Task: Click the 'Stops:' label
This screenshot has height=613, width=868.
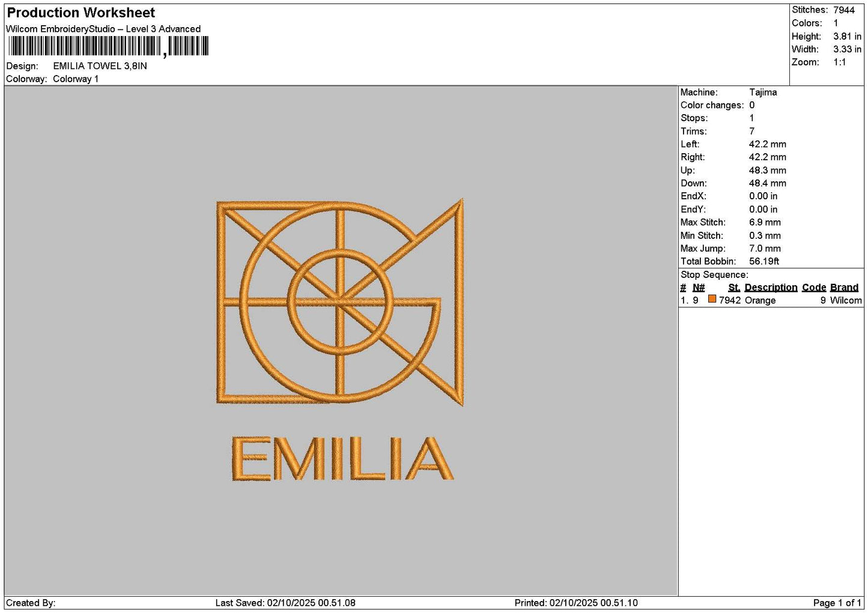Action: [694, 118]
